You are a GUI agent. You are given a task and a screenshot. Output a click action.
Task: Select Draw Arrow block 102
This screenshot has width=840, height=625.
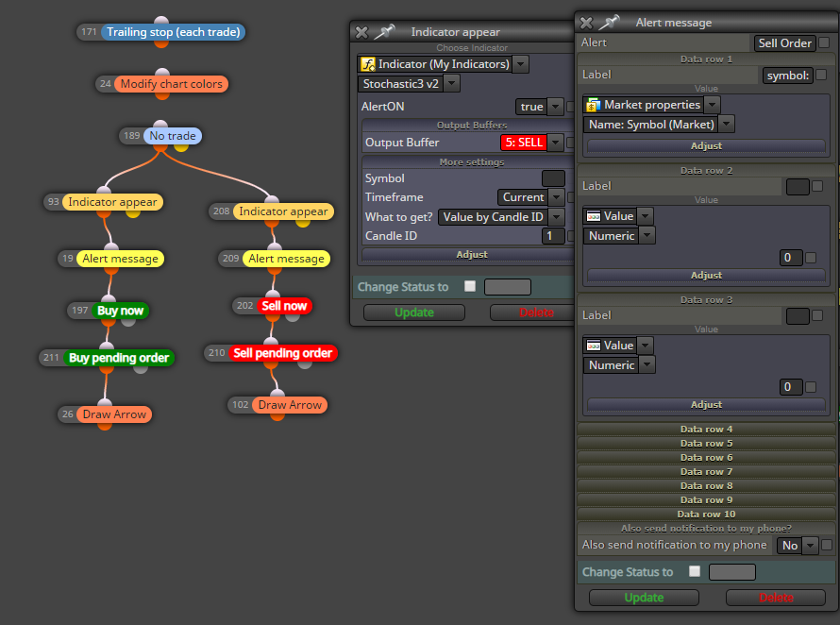290,405
